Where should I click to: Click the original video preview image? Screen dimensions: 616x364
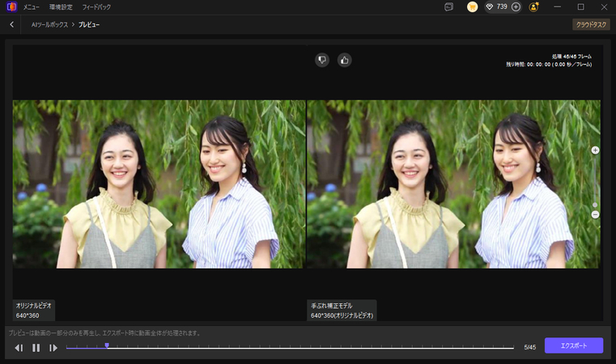coord(159,184)
